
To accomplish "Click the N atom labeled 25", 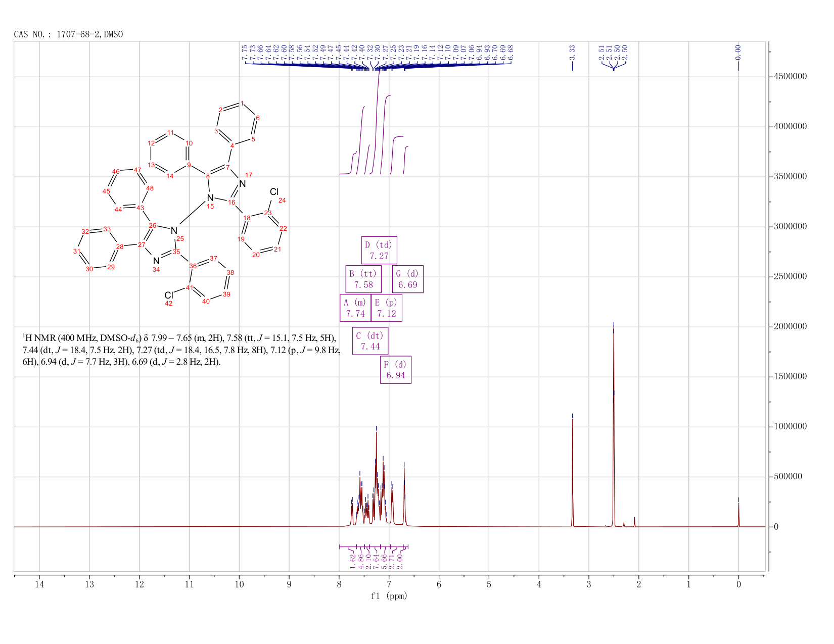I will pyautogui.click(x=174, y=231).
